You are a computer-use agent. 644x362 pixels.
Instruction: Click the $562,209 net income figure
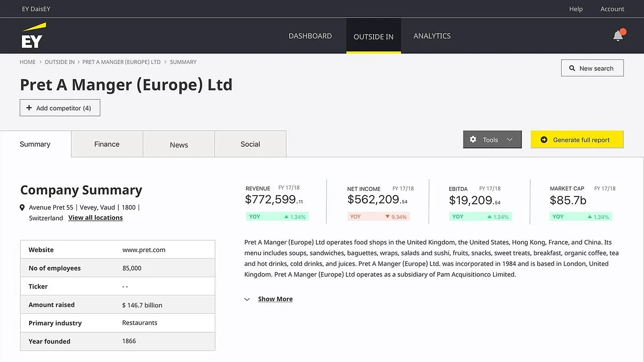click(377, 199)
